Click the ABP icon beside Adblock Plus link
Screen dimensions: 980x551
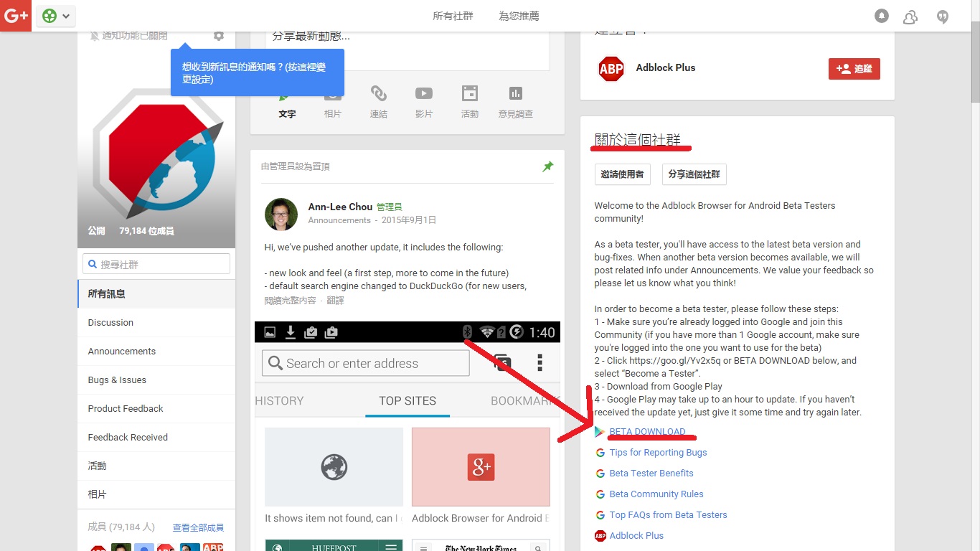coord(600,536)
